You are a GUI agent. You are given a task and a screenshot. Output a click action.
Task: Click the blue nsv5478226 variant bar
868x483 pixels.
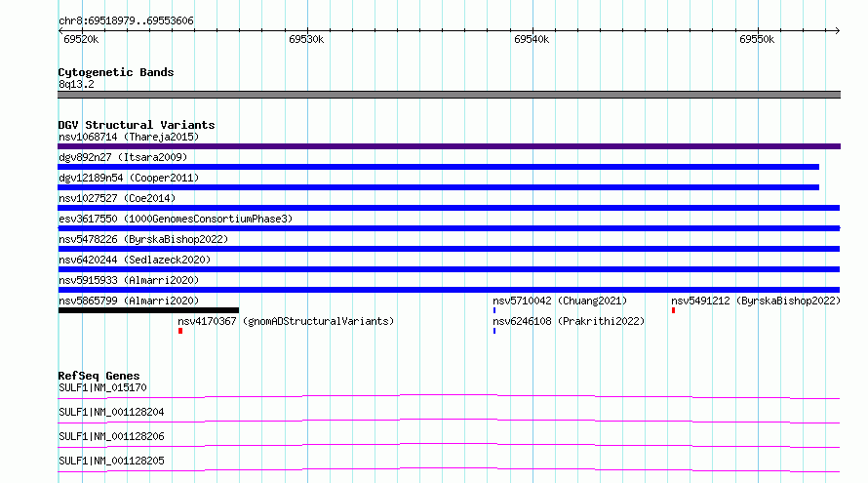[449, 249]
